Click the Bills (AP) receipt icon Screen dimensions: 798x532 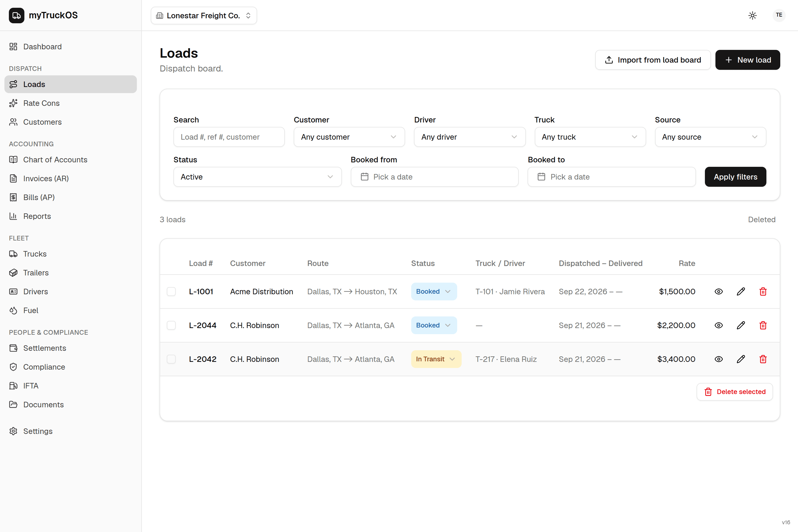pyautogui.click(x=13, y=197)
